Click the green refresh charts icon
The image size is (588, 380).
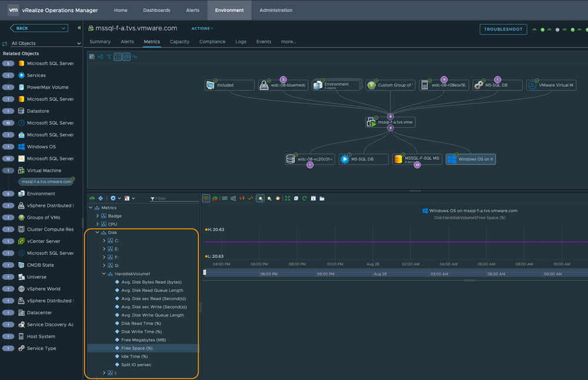(305, 199)
